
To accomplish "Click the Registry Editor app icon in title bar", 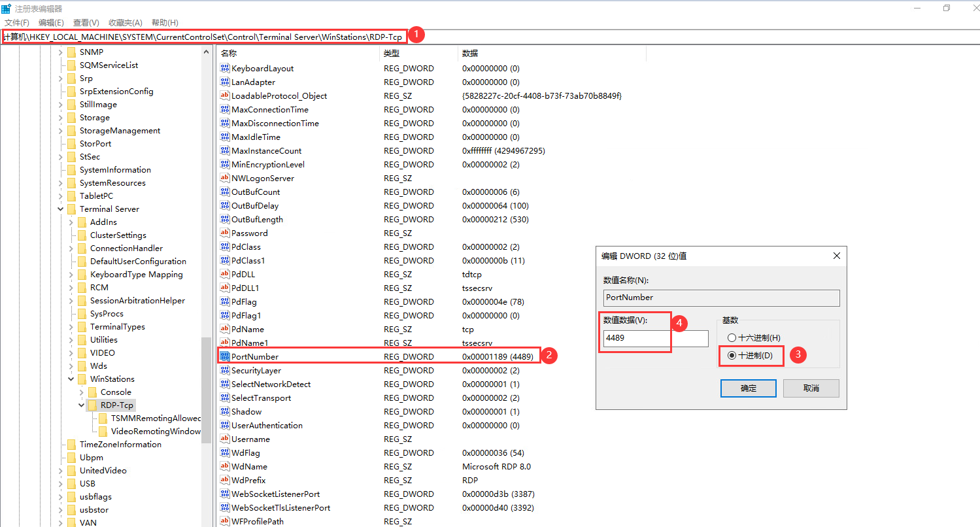I will pos(6,8).
